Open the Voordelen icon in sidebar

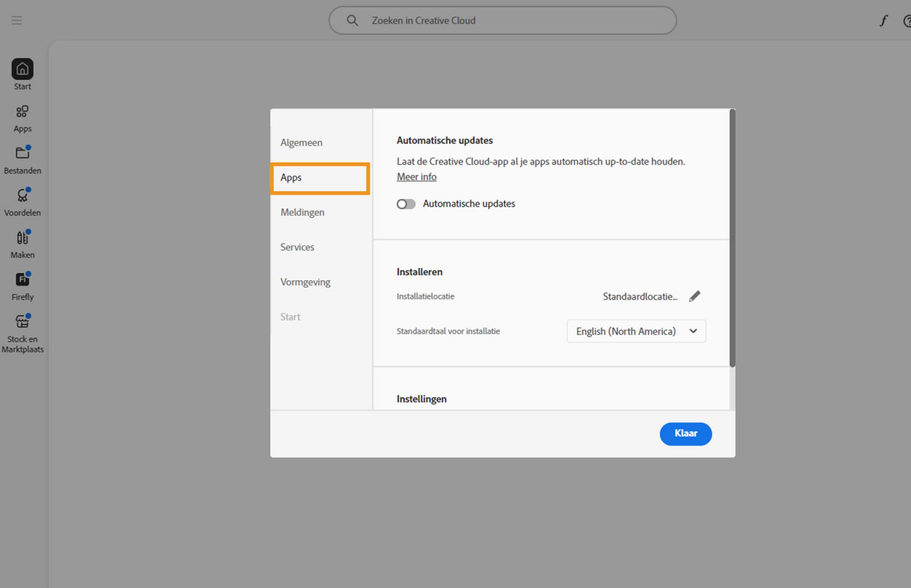click(x=22, y=195)
